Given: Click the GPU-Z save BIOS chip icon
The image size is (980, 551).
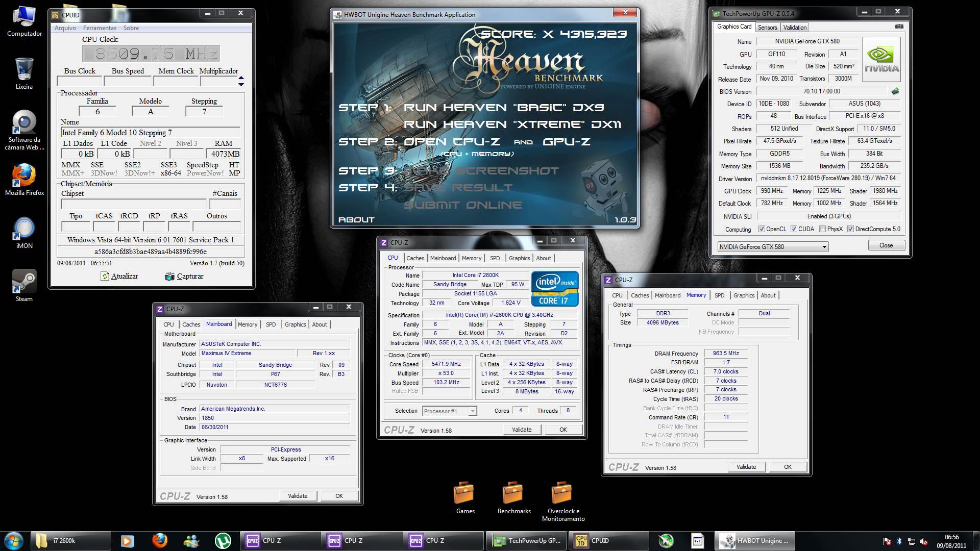Looking at the screenshot, I should click(x=895, y=91).
